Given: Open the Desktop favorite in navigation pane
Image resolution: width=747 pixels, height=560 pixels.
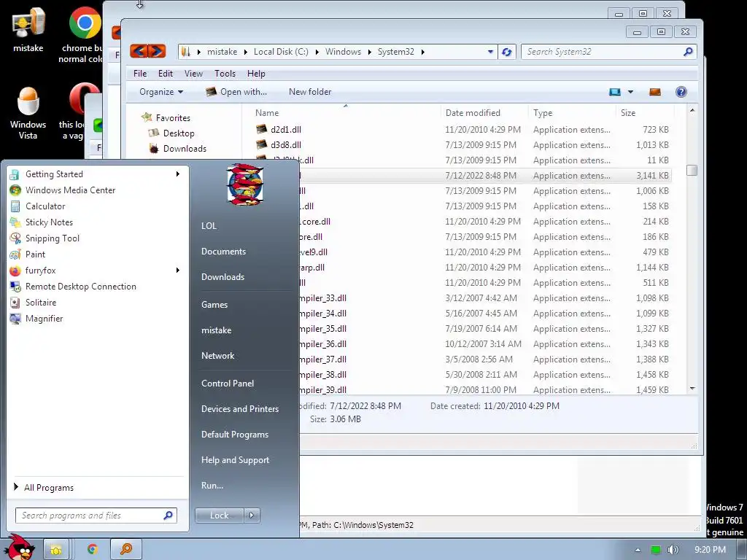Looking at the screenshot, I should [x=179, y=133].
